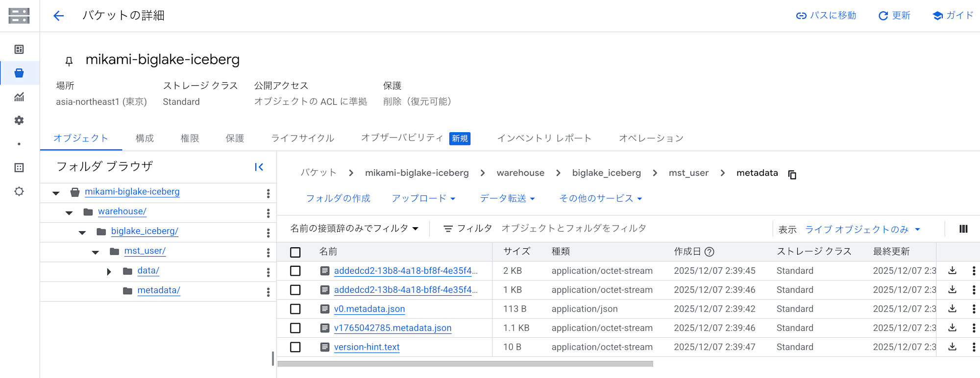Screen dimensions: 980x378
Task: Click the パスに移動 button
Action: coord(826,16)
